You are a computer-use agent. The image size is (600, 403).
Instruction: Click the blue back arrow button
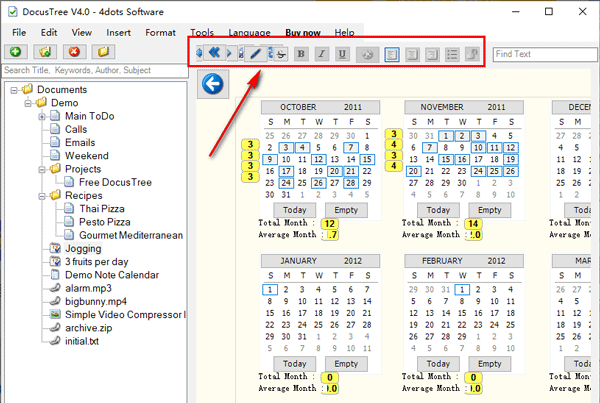pyautogui.click(x=213, y=84)
